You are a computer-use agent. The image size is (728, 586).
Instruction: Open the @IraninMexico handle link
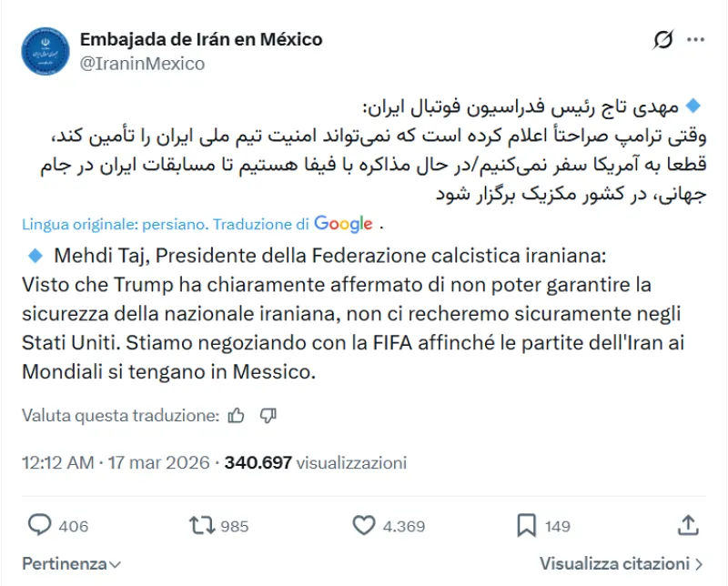click(142, 64)
